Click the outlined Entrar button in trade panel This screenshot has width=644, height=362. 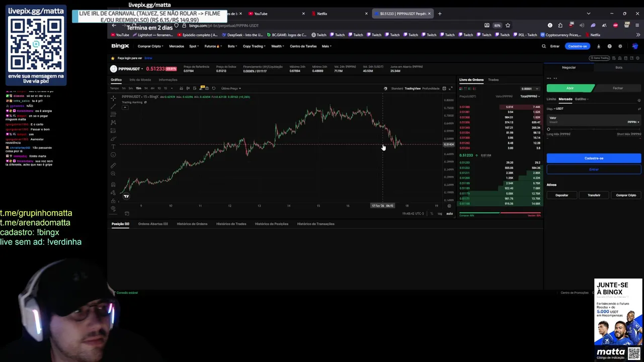594,169
